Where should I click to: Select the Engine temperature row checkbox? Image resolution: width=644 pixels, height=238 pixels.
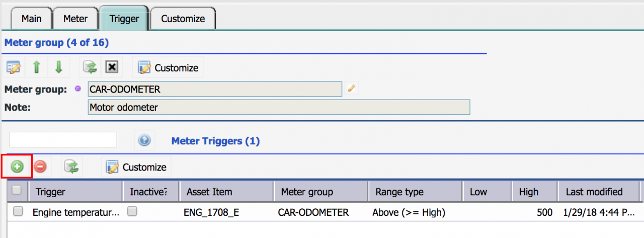tap(18, 212)
